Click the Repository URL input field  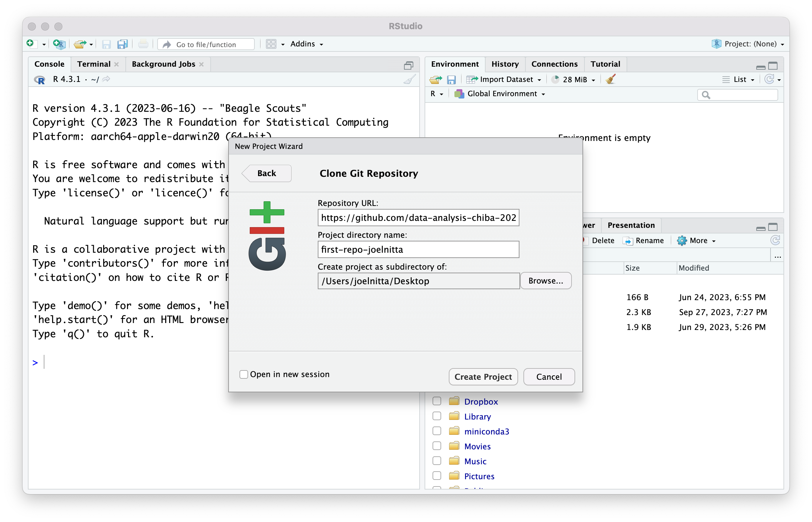(418, 218)
